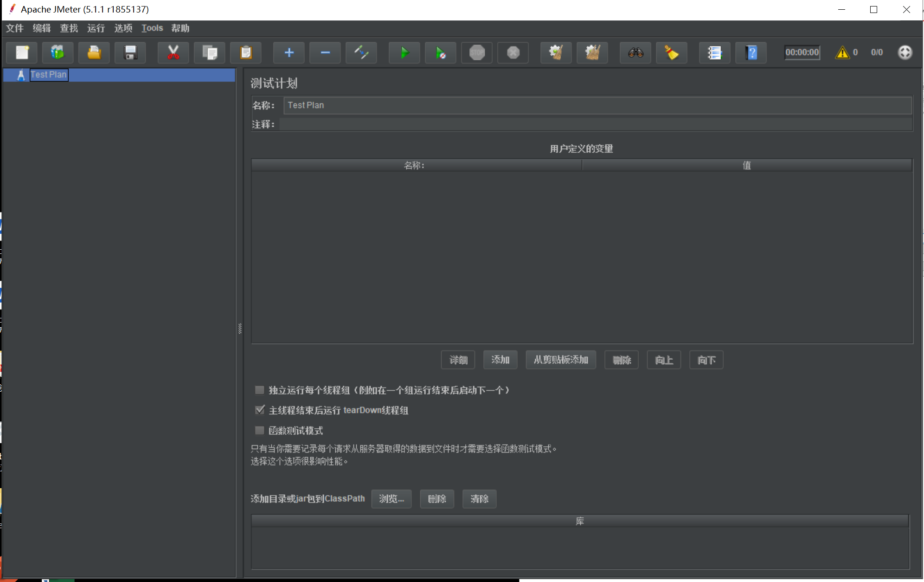Expand all nodes with plus icon
Image resolution: width=924 pixels, height=582 pixels.
(289, 52)
